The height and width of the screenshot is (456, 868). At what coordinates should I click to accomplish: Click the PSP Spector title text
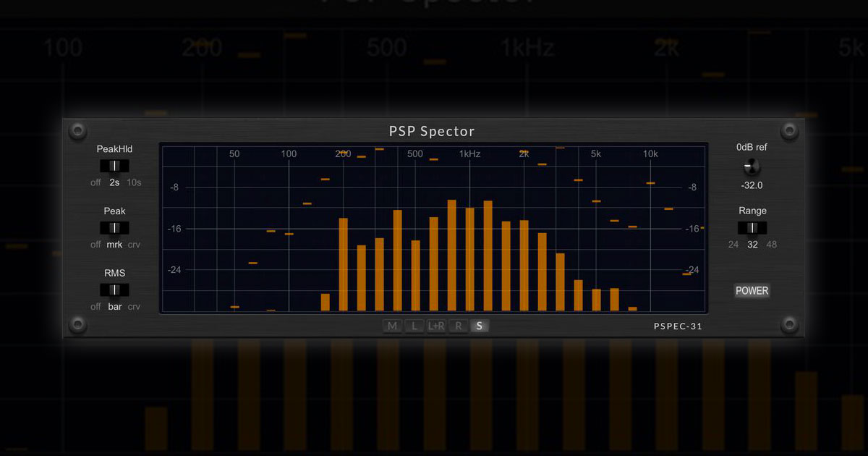point(430,131)
